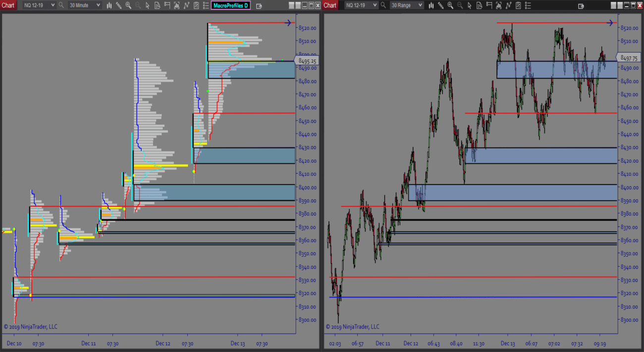Open the Data Box in right chart
Screen dimensions: 644x352
[479, 5]
